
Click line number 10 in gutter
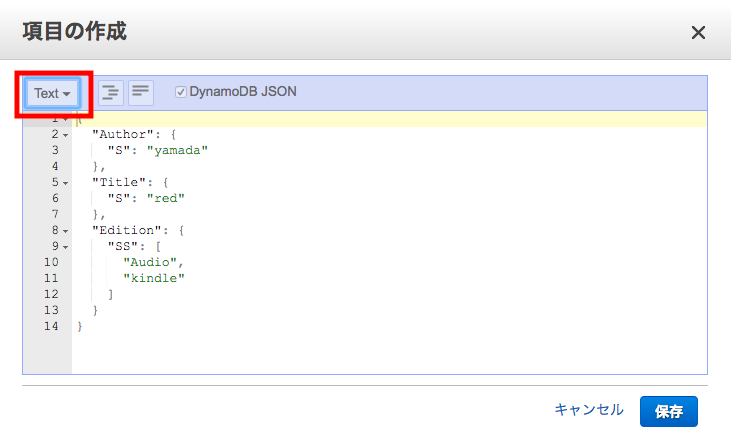point(51,262)
